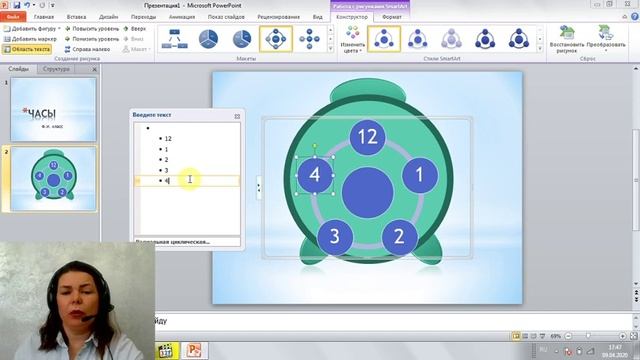
Task: Select the second SmartArt style thumbnail
Action: 418,39
